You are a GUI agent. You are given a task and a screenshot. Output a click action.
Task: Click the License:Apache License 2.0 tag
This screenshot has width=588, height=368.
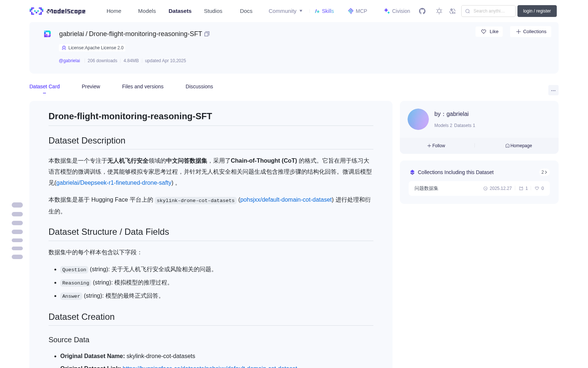coord(92,48)
